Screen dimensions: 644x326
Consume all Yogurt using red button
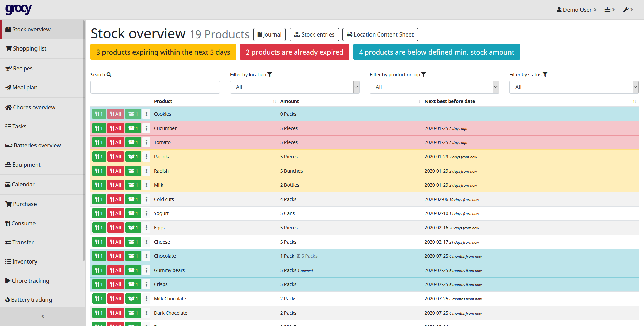click(x=115, y=213)
